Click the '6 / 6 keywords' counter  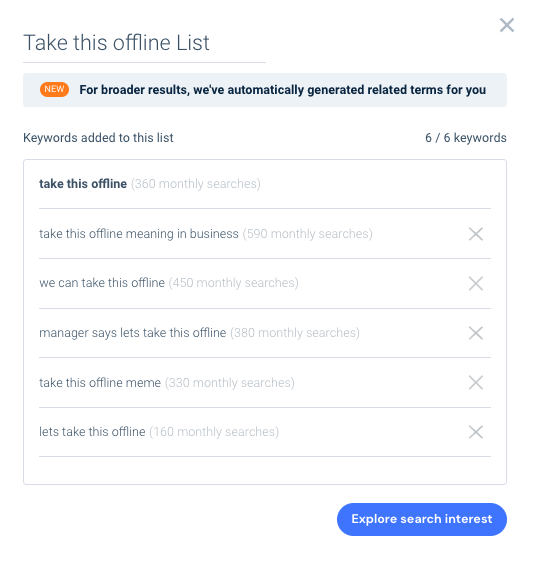pos(466,138)
